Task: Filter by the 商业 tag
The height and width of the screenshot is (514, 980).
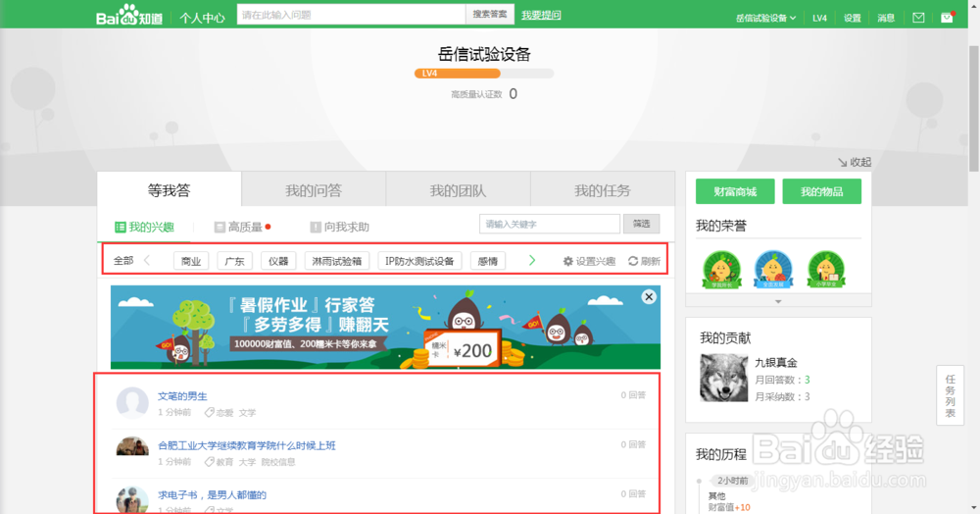Action: [191, 261]
